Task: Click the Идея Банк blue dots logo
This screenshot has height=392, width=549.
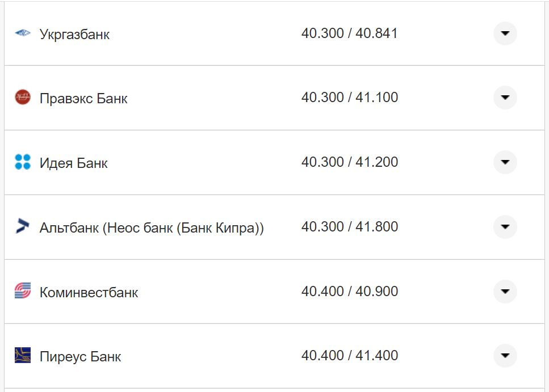Action: click(x=23, y=162)
